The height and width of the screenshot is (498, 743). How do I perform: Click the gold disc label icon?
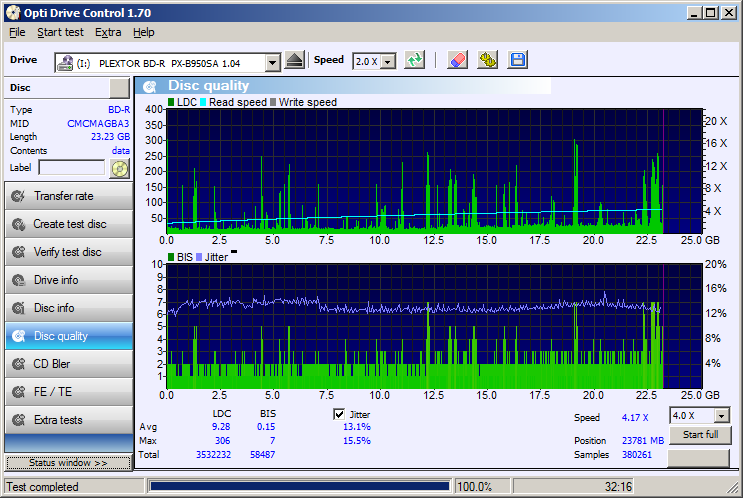119,168
